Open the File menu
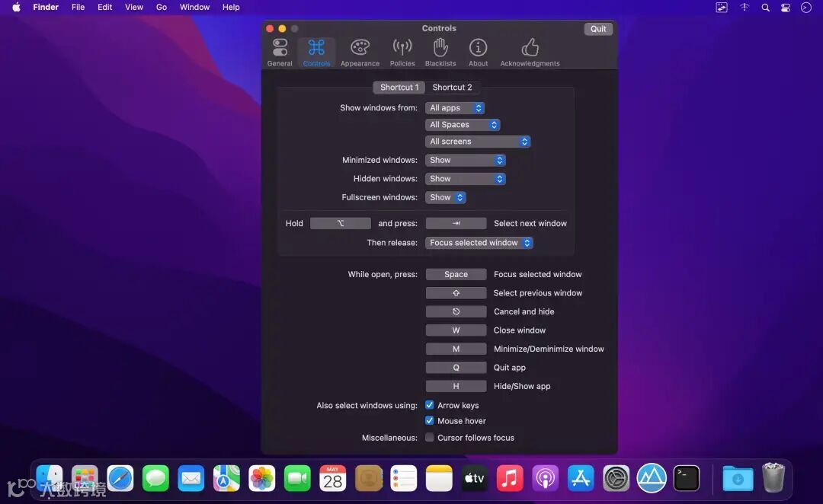 (78, 8)
